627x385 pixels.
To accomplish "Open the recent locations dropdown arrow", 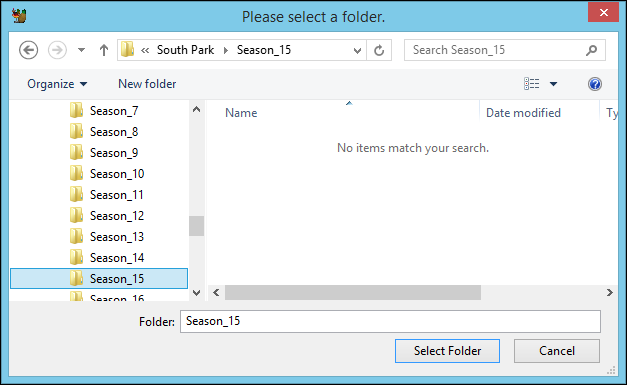I will click(x=81, y=50).
